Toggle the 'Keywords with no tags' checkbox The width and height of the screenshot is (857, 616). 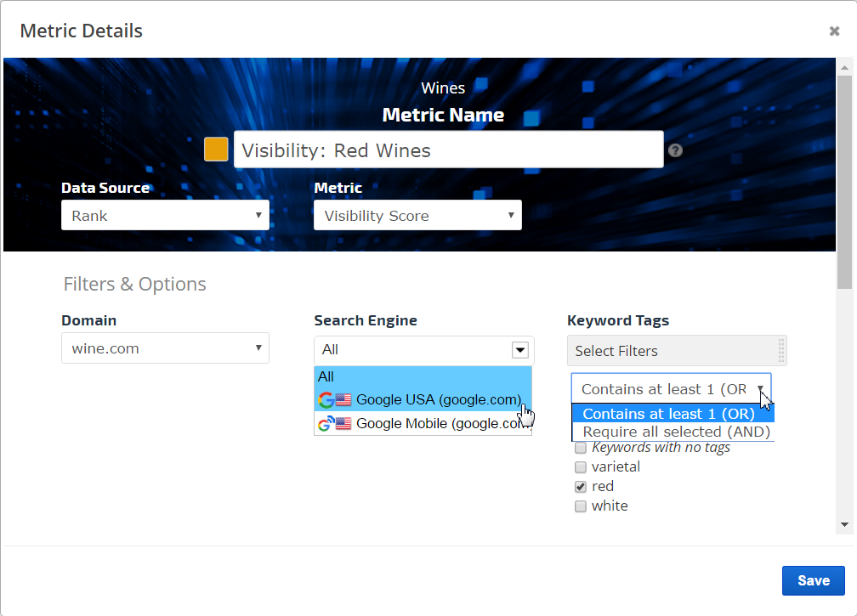pyautogui.click(x=581, y=448)
